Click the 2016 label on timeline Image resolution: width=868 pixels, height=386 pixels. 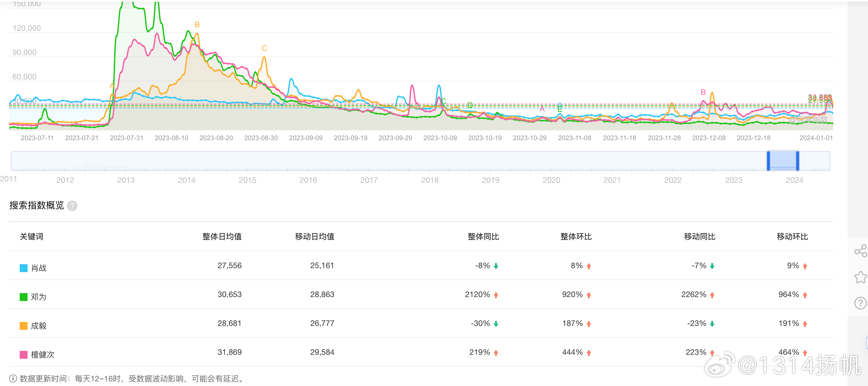point(308,180)
